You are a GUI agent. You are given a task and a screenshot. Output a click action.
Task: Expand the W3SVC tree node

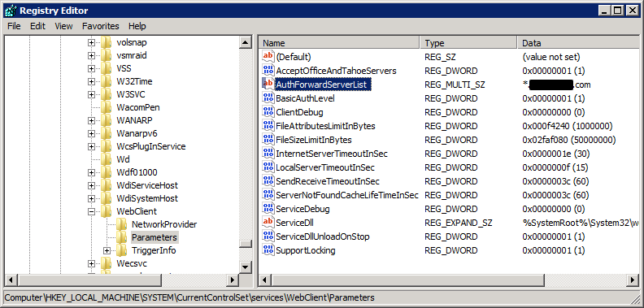[91, 94]
